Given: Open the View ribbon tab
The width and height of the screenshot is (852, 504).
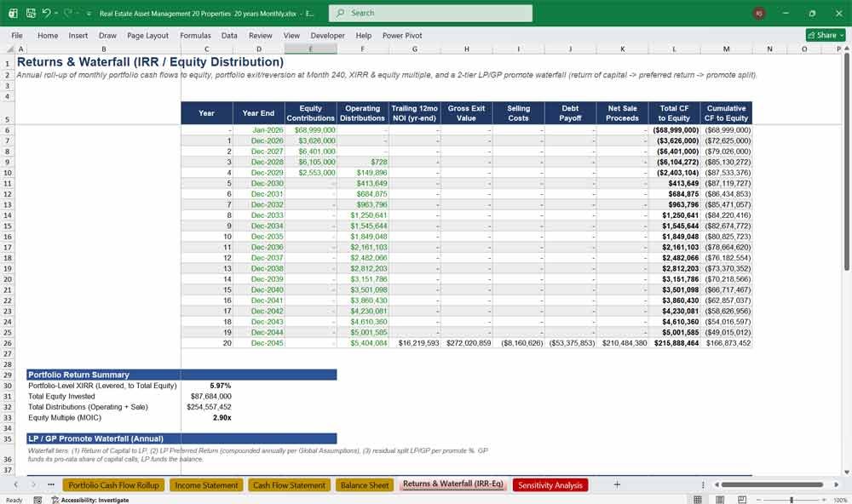Looking at the screenshot, I should coord(291,35).
